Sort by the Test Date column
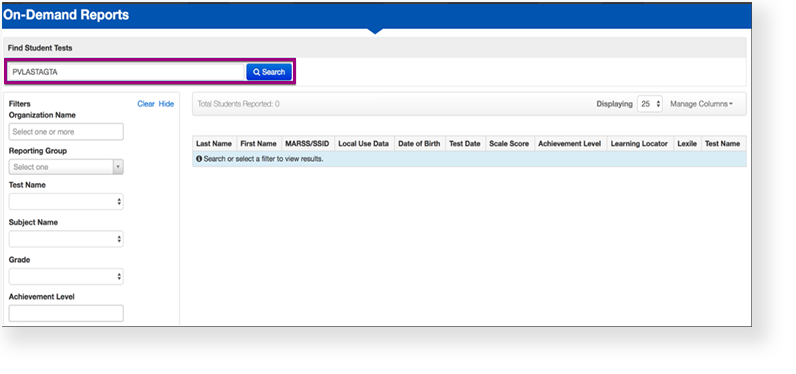The height and width of the screenshot is (374, 796). 465,144
